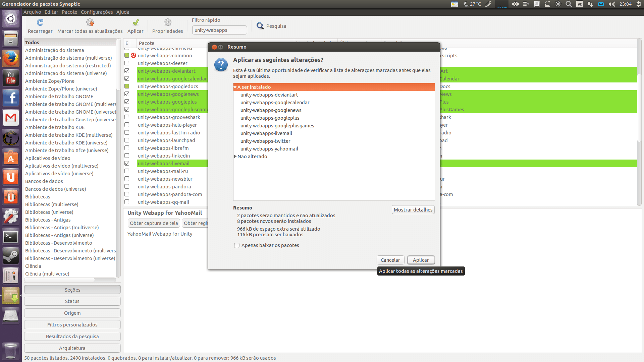Open Steam from the launcher dock
Viewport: 644px width, 362px height.
11,256
